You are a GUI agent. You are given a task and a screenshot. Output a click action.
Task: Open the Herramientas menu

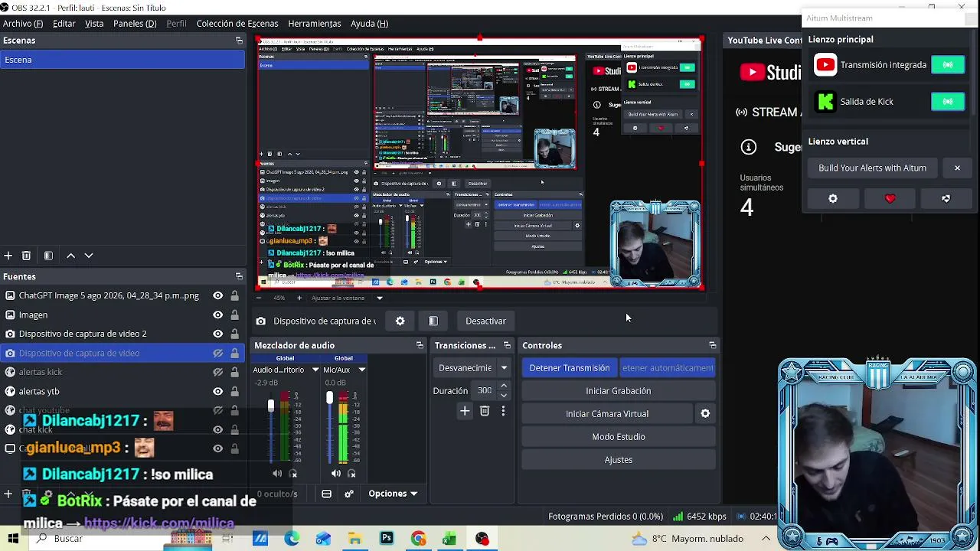pyautogui.click(x=315, y=24)
